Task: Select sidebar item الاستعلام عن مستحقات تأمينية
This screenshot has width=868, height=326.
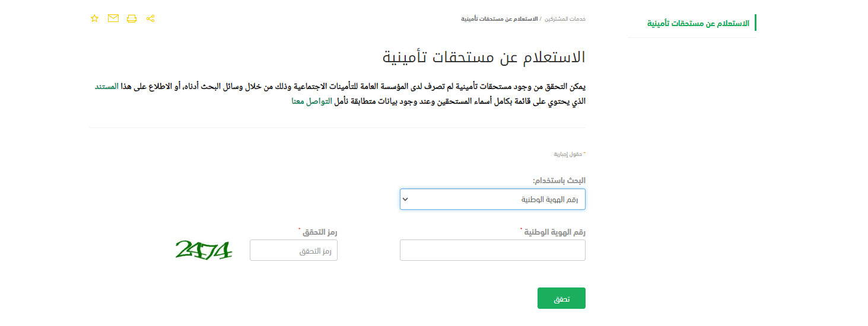Action: click(x=698, y=24)
